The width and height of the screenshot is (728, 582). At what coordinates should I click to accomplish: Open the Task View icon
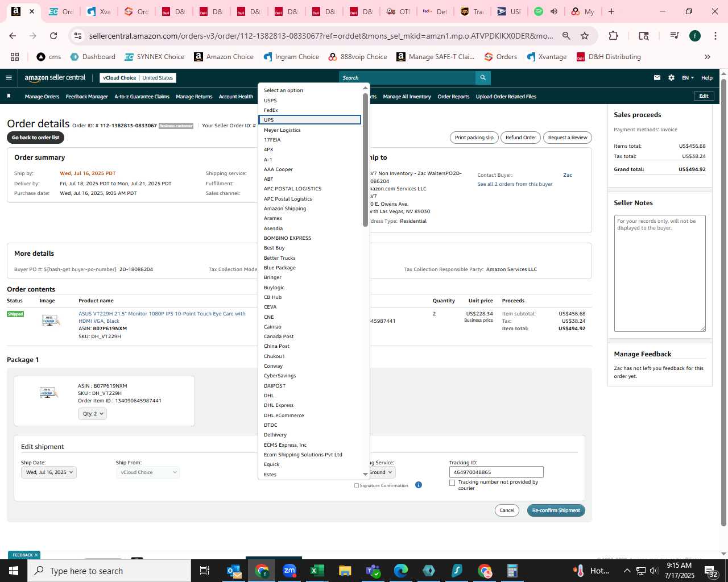[x=205, y=571]
